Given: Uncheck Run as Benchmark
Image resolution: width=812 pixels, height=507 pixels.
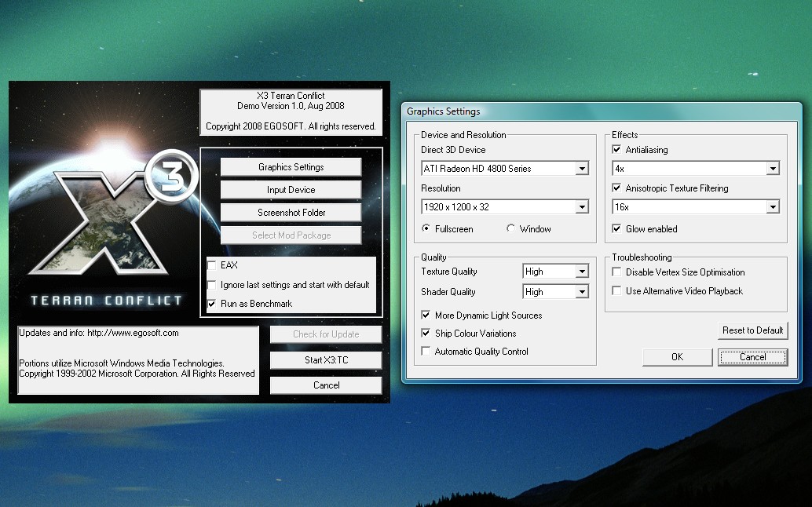Looking at the screenshot, I should tap(212, 304).
